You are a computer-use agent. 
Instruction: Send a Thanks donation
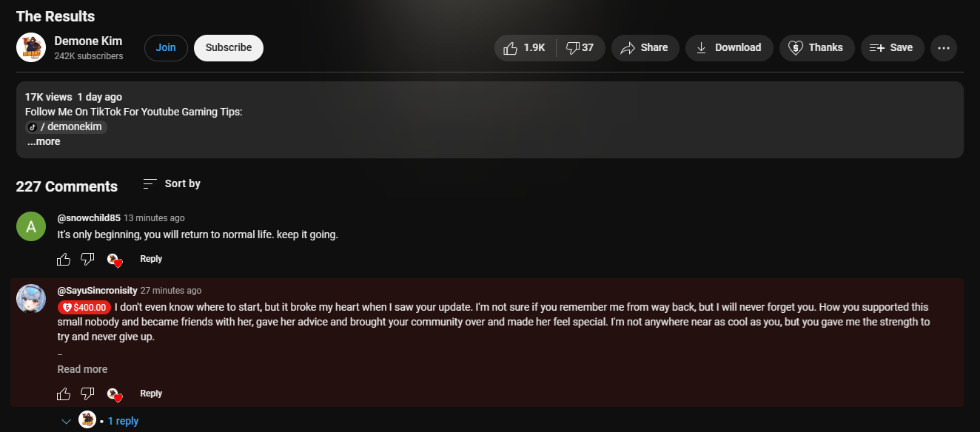point(816,47)
